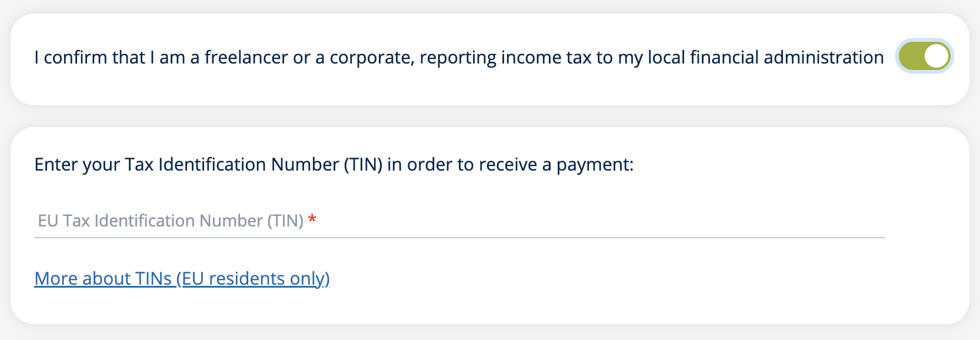Click the TIN field placeholder text
The image size is (980, 340).
(x=171, y=221)
